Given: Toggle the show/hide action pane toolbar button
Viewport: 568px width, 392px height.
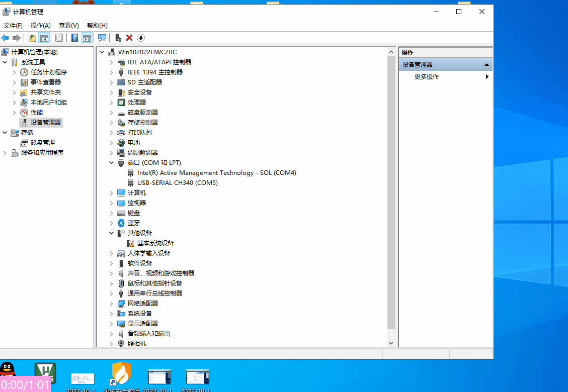Looking at the screenshot, I should click(x=87, y=38).
